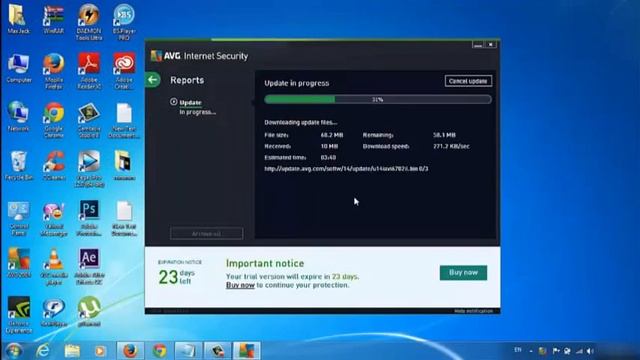
Task: Close the AVG Internet Security window
Action: [491, 44]
